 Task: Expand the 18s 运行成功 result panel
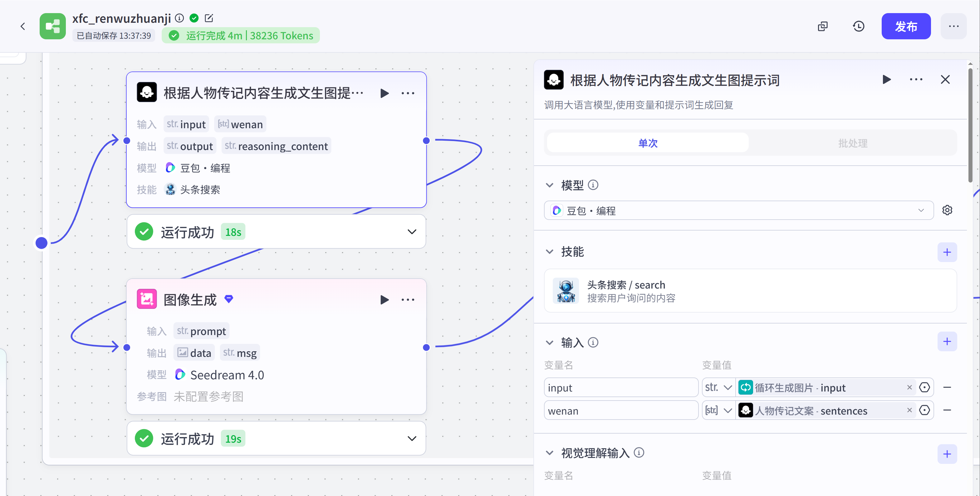(x=412, y=232)
